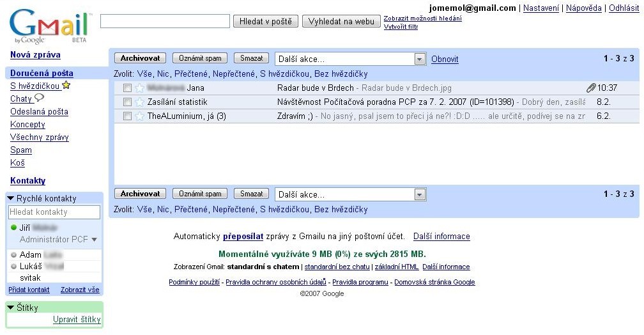Screen dimensions: 644x335
Task: Collapse the Štítky section
Action: [11, 308]
